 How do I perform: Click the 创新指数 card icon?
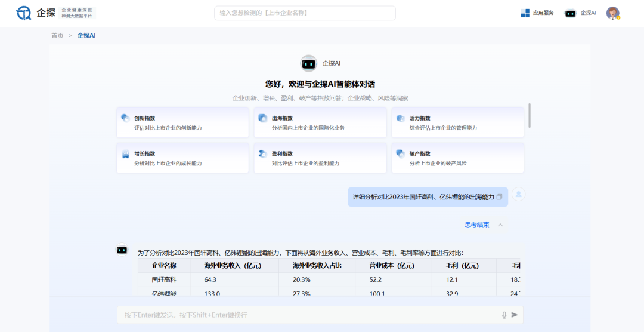[126, 118]
